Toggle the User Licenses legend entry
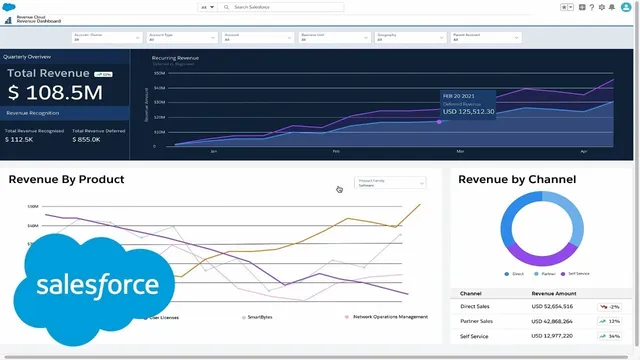This screenshot has height=360, width=640. coord(161,318)
